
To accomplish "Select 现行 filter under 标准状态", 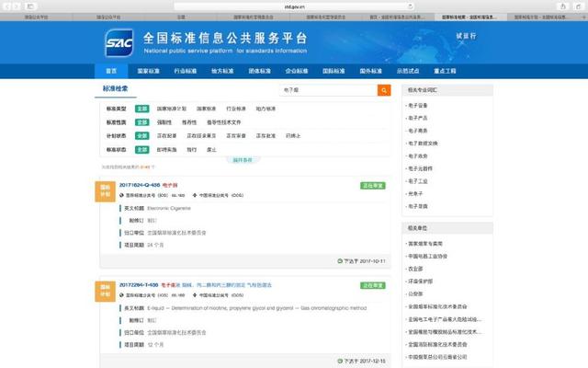I will (x=191, y=149).
